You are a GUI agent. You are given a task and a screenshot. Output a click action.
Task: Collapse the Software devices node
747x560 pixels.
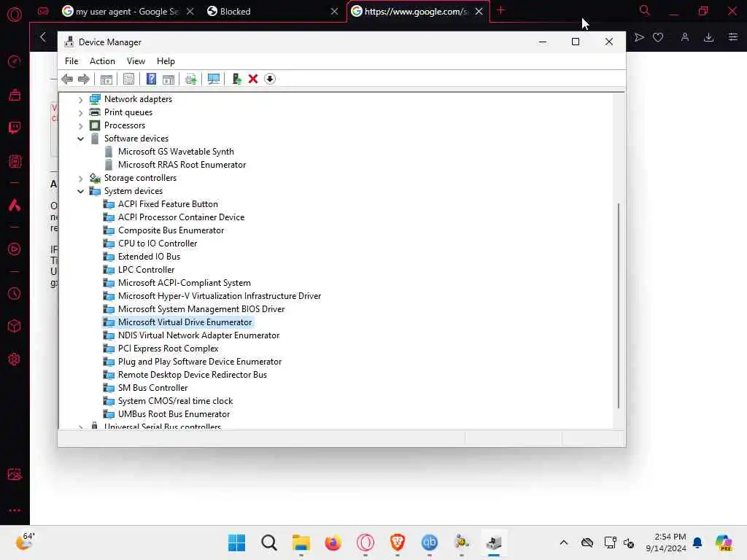tap(80, 139)
